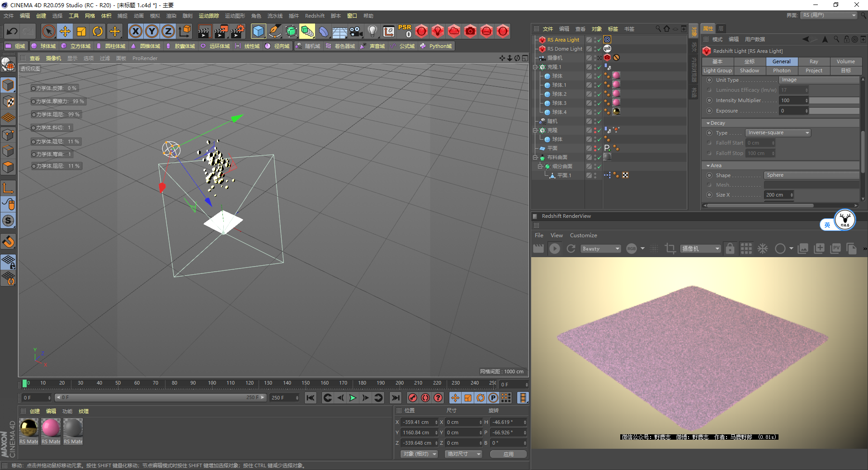Start Redshift RenderView play button
The image size is (868, 470).
pyautogui.click(x=555, y=249)
